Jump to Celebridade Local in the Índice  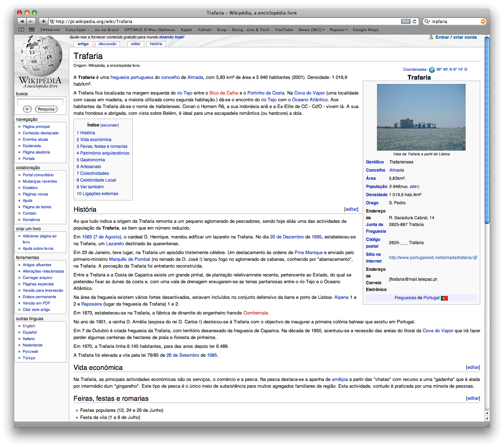96,180
